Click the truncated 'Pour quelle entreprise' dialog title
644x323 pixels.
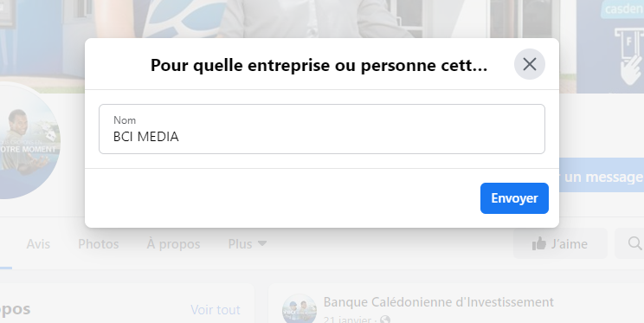pos(319,65)
